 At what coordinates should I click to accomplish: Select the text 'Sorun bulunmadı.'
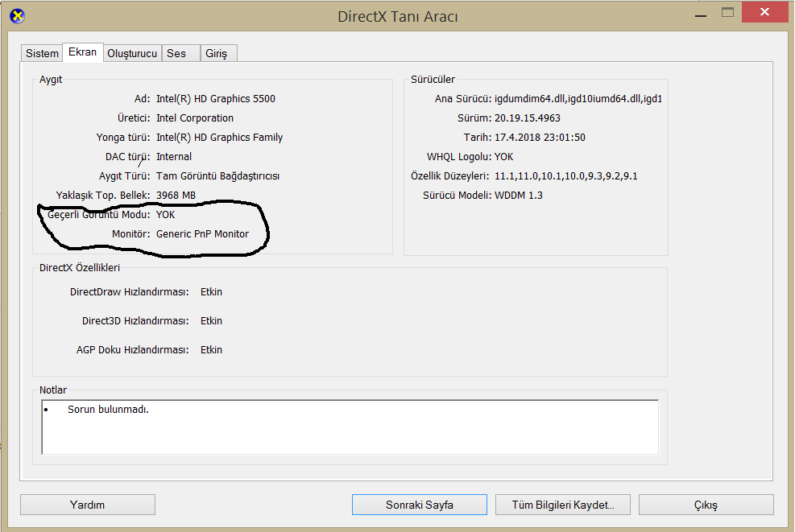tap(108, 410)
